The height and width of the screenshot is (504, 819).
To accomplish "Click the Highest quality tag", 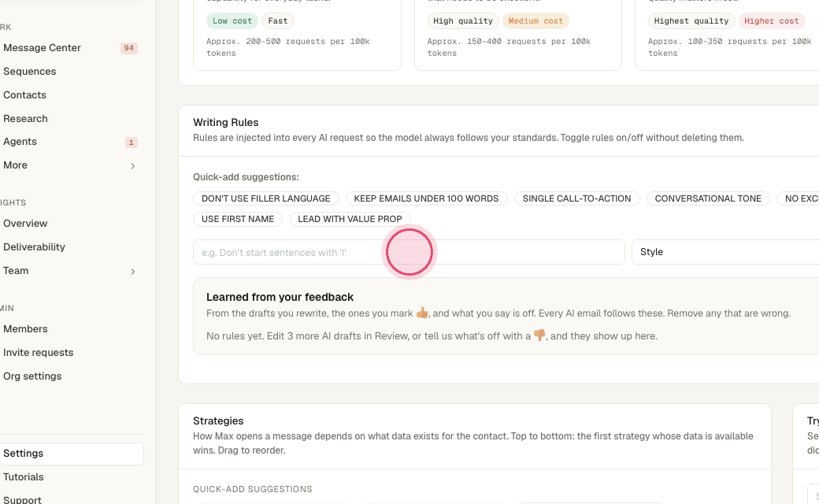I will [691, 21].
